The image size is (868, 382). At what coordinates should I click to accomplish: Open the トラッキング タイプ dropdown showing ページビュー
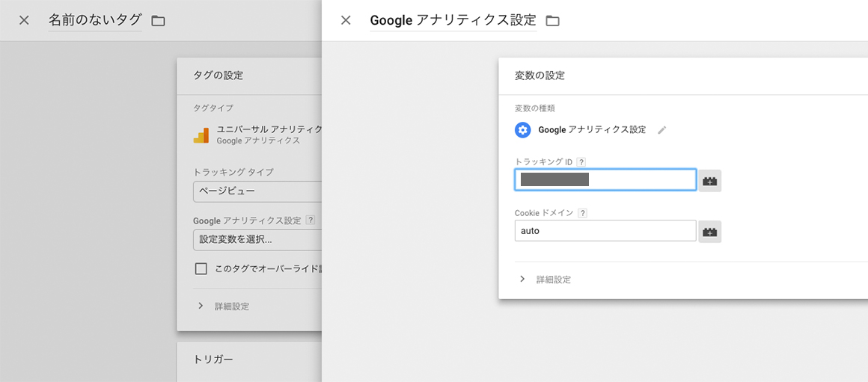[257, 191]
